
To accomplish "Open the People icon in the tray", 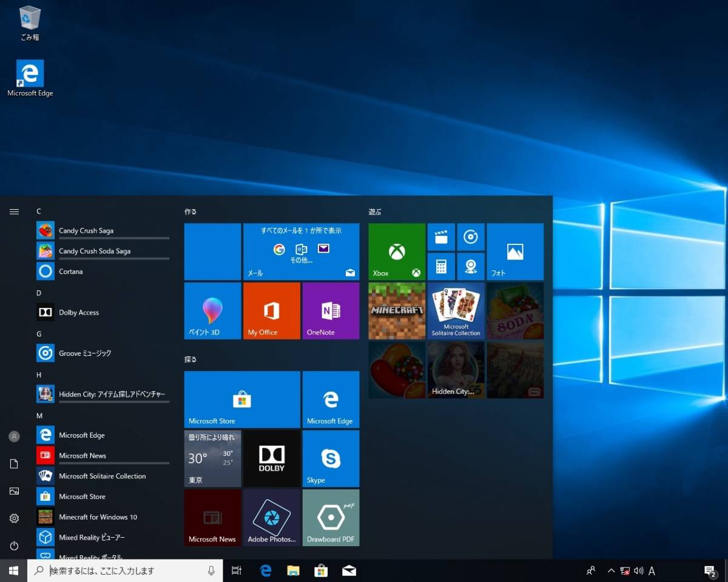I will tap(591, 570).
